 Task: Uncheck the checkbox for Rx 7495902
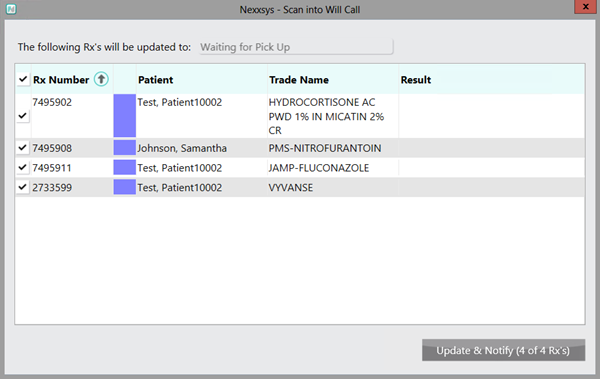click(23, 116)
